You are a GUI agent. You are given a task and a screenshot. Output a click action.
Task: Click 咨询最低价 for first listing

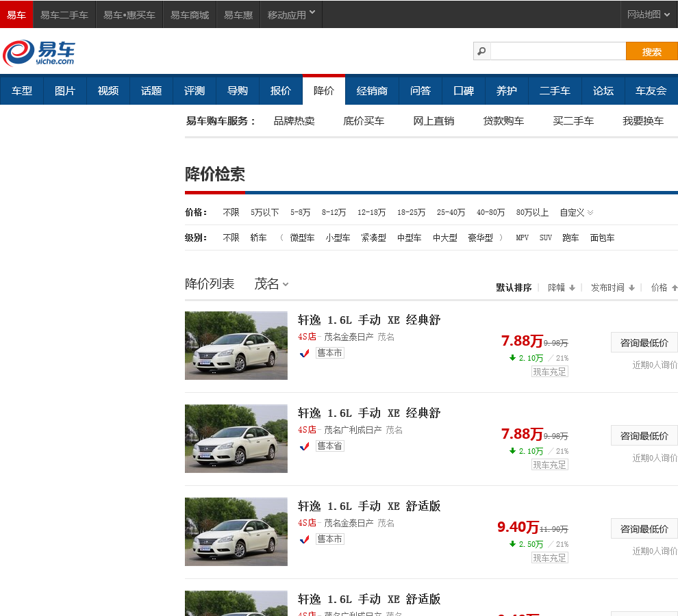pyautogui.click(x=644, y=342)
